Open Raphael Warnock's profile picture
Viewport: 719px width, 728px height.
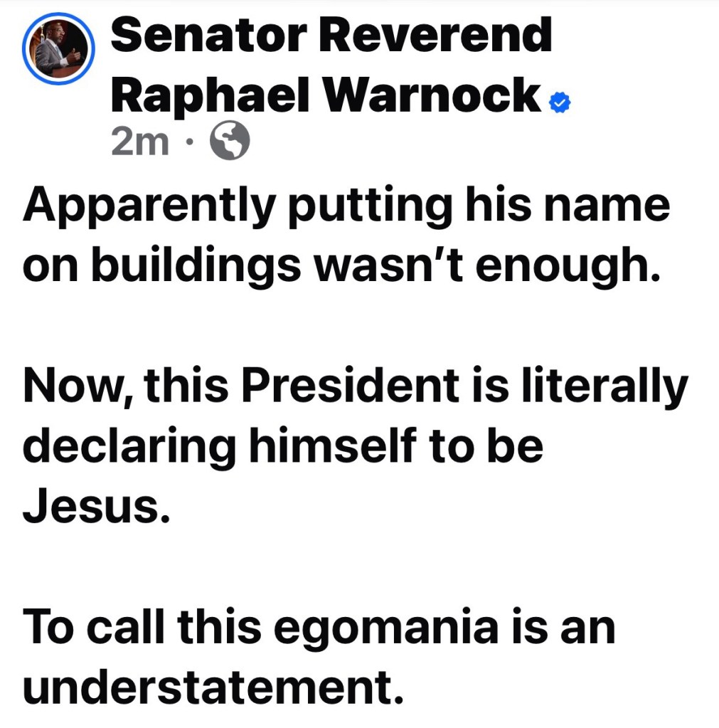coord(57,48)
